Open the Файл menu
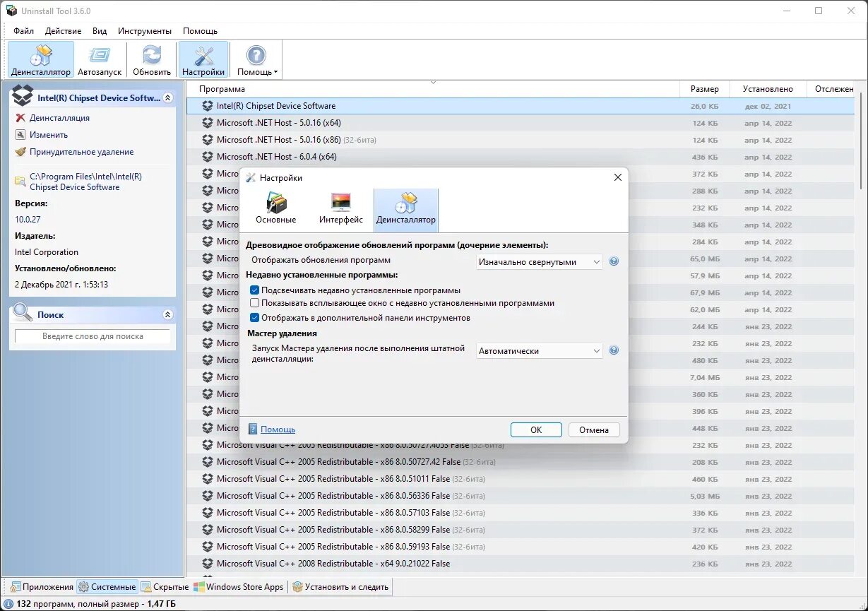The height and width of the screenshot is (611, 868). [x=23, y=31]
